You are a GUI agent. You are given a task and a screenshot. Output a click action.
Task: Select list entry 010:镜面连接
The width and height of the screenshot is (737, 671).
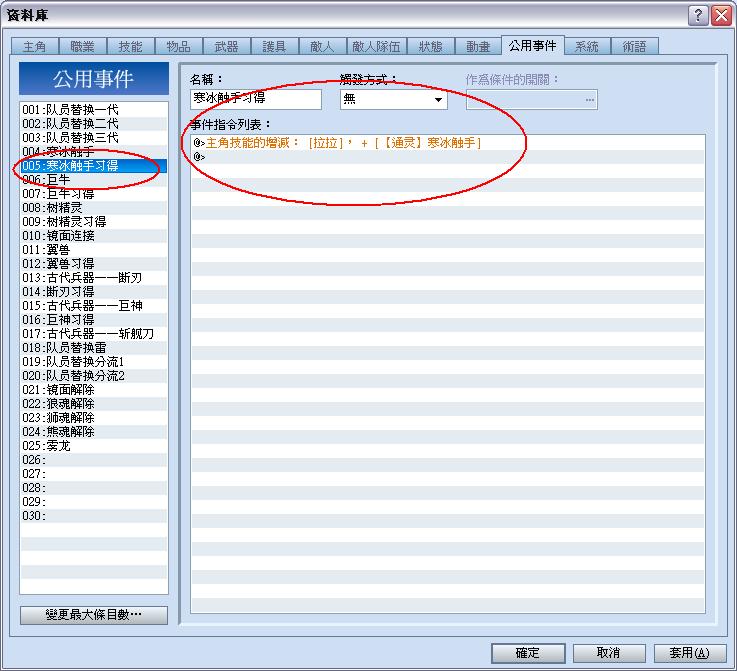(94, 235)
